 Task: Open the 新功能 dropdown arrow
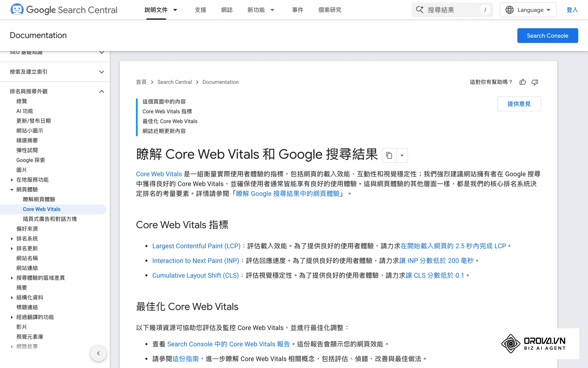272,10
